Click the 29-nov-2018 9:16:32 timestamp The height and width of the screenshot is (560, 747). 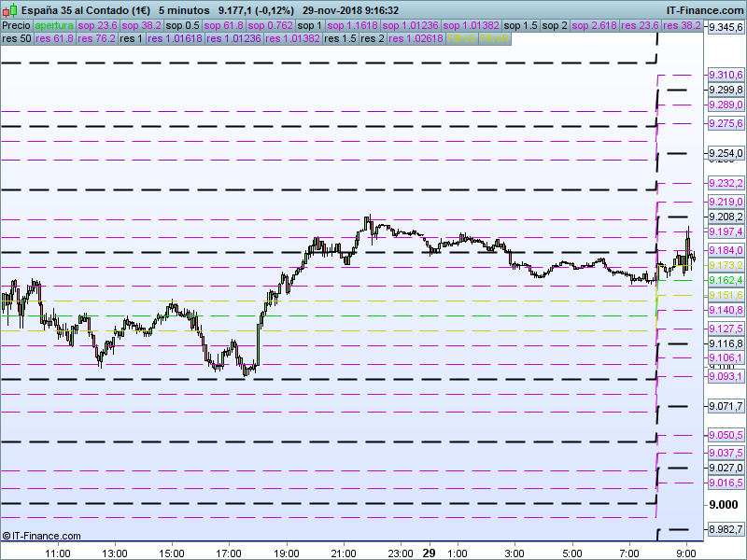(351, 10)
